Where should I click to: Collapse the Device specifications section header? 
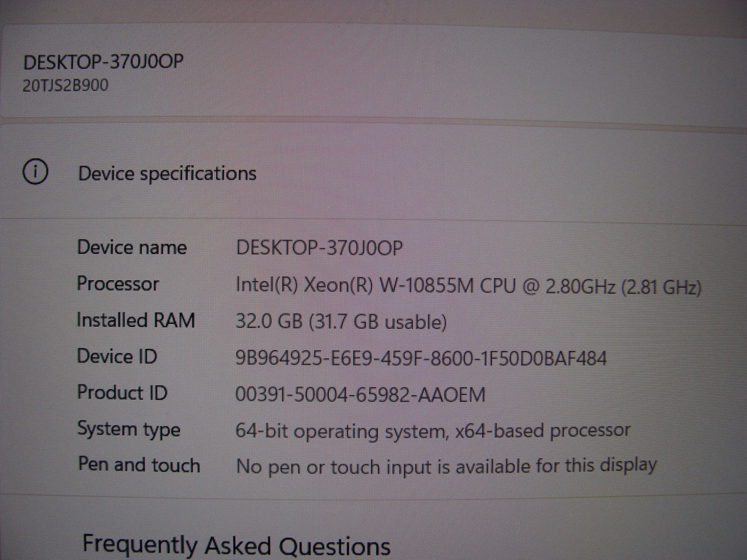[x=167, y=174]
